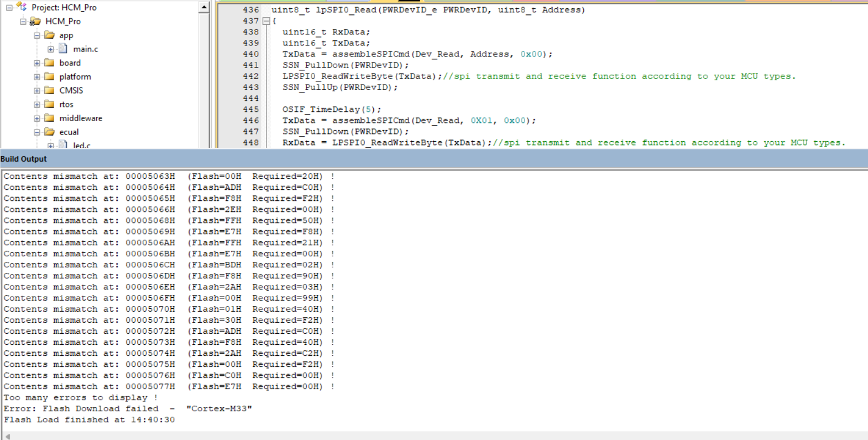Collapse the Project: HCM_Pro root node
Screen dimensions: 868x440
[9, 8]
